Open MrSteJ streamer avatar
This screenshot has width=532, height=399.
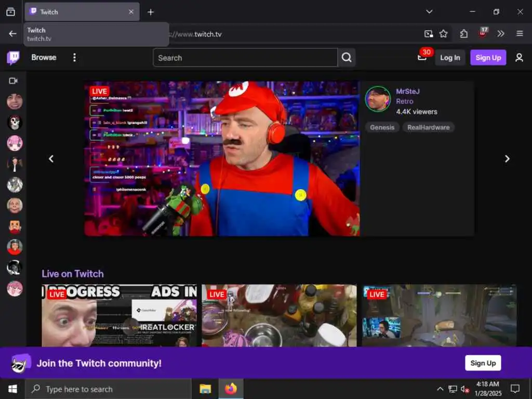tap(378, 99)
